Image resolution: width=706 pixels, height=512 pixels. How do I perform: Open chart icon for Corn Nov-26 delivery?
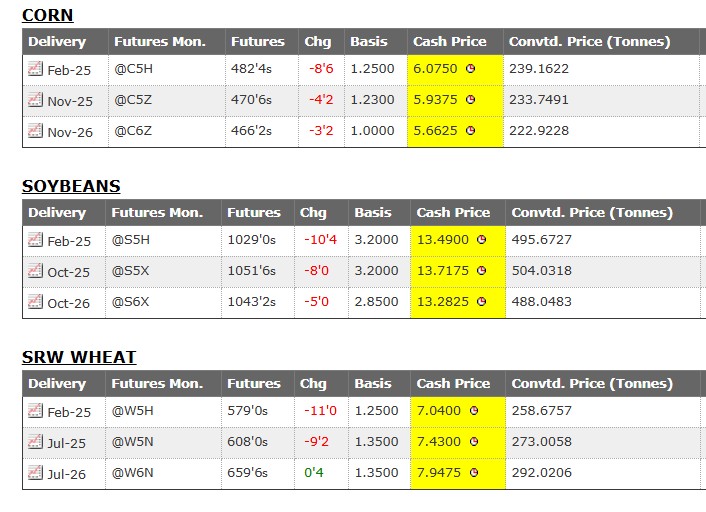click(35, 131)
